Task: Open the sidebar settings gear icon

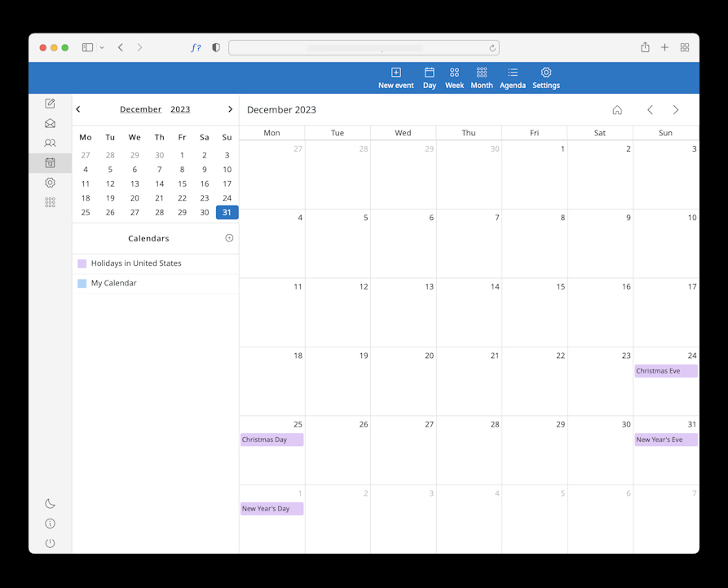Action: click(51, 183)
